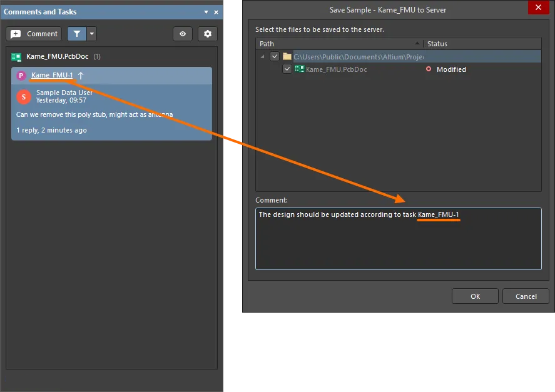Open the Comments and Tasks panel menu arrow

206,12
